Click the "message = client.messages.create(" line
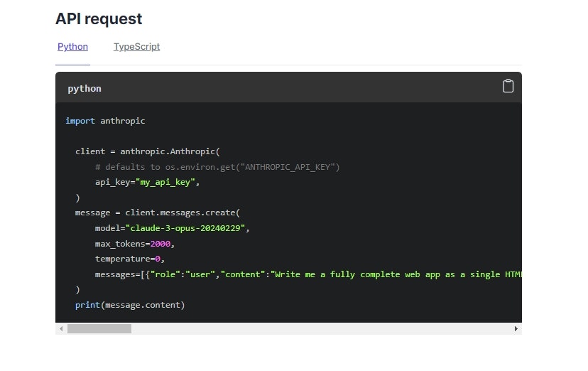This screenshot has width=588, height=371. [x=158, y=213]
